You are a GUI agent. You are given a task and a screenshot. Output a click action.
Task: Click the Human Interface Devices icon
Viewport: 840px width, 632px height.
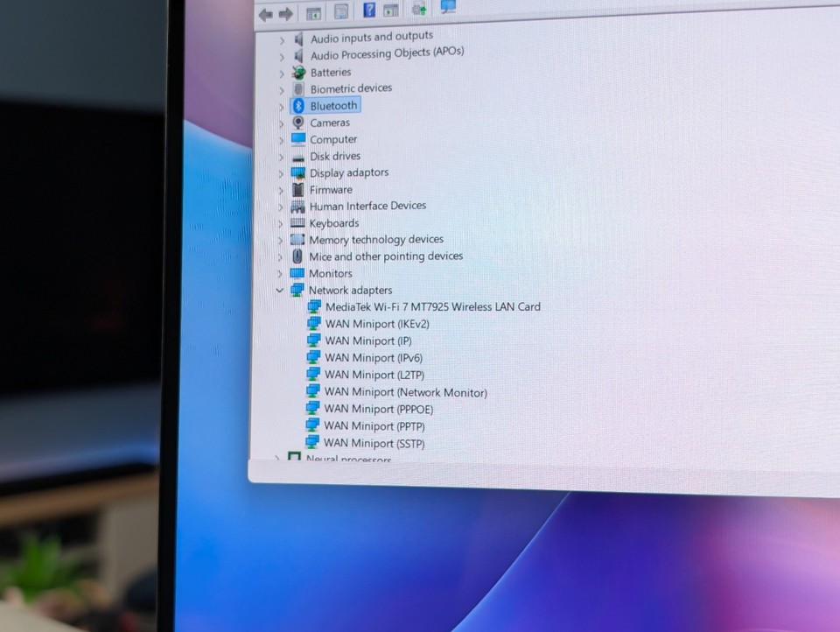297,207
